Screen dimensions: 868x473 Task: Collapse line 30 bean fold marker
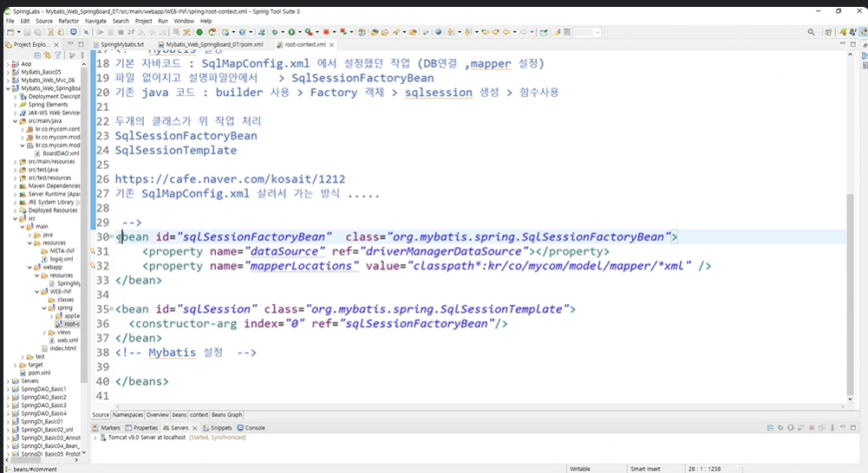(x=112, y=236)
